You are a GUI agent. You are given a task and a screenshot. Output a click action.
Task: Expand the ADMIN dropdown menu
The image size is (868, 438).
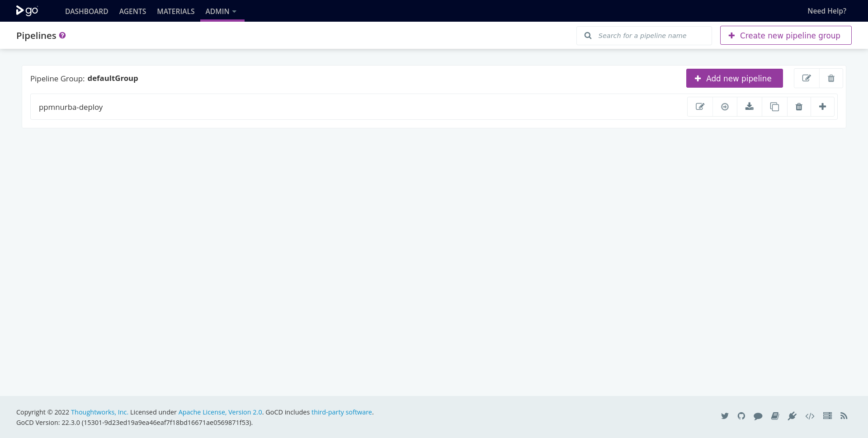[221, 11]
